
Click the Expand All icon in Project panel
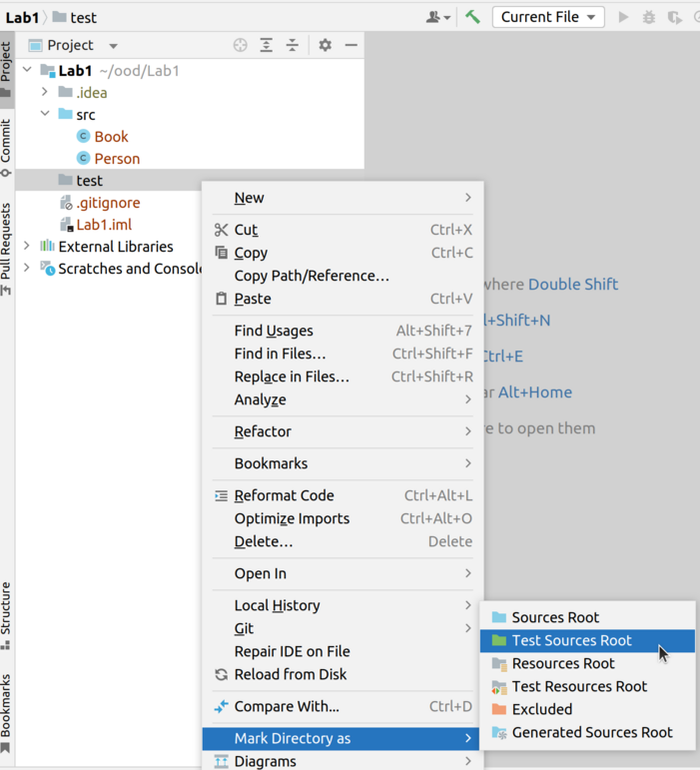click(x=267, y=45)
